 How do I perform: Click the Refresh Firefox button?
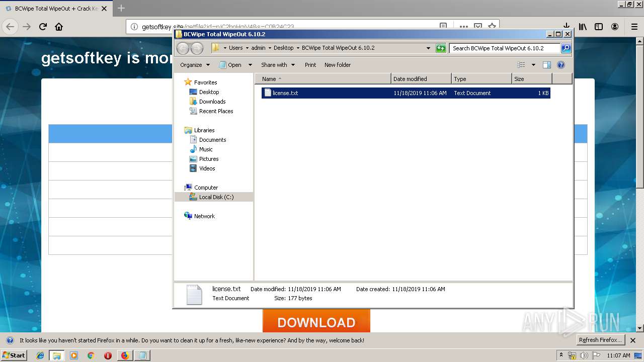point(600,340)
